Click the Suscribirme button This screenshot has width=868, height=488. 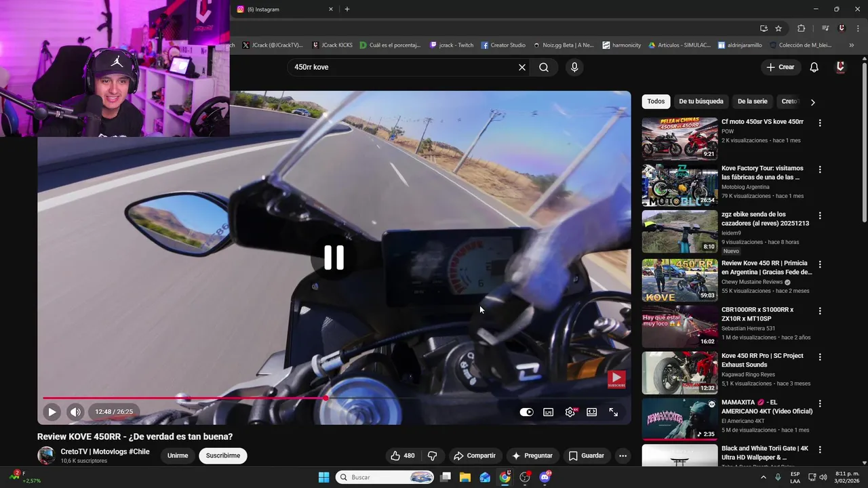pyautogui.click(x=223, y=455)
